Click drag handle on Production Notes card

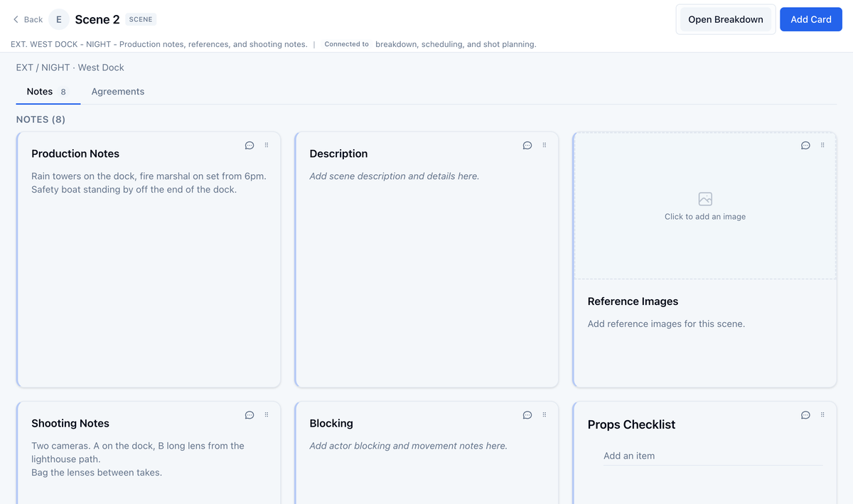pos(267,145)
